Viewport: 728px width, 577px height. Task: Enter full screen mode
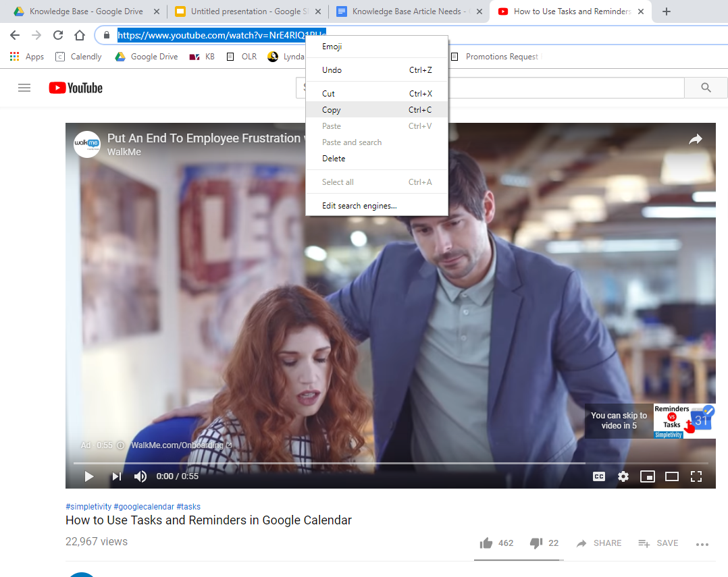(x=696, y=476)
